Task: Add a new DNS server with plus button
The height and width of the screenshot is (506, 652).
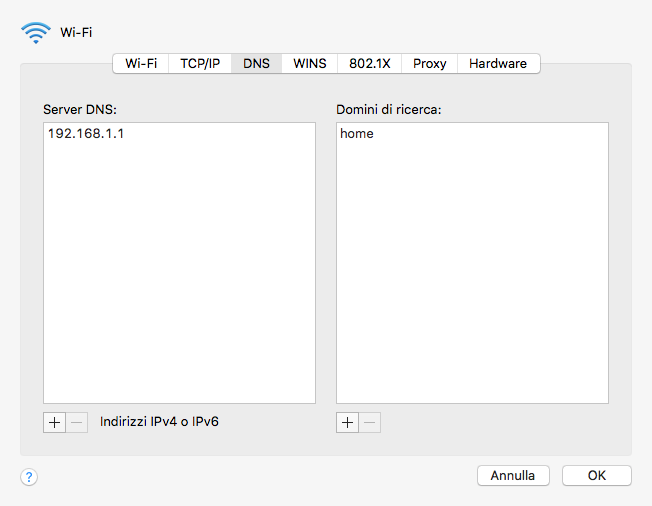Action: 55,422
